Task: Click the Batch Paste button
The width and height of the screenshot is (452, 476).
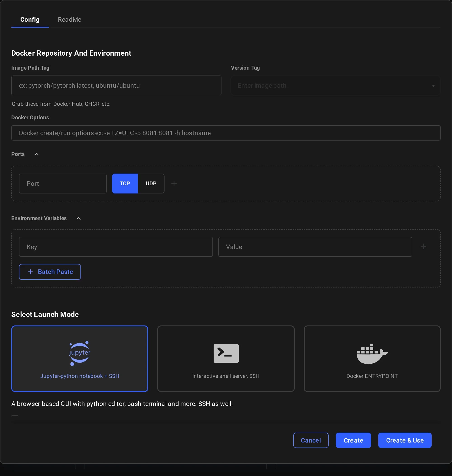Action: pos(50,272)
